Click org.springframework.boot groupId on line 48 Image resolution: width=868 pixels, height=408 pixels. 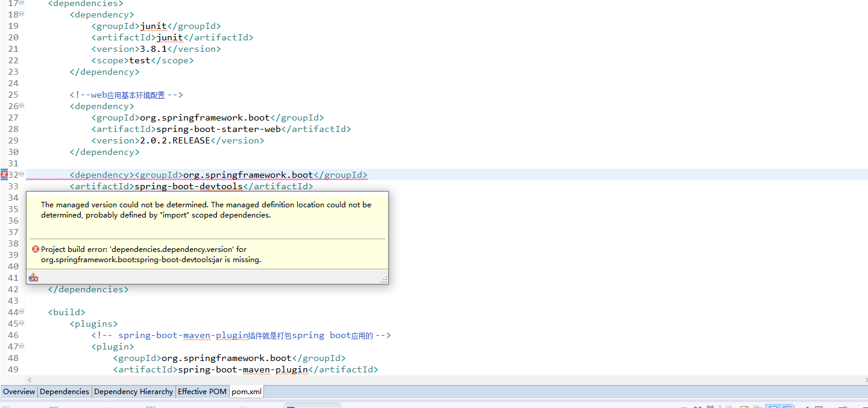[x=227, y=358]
